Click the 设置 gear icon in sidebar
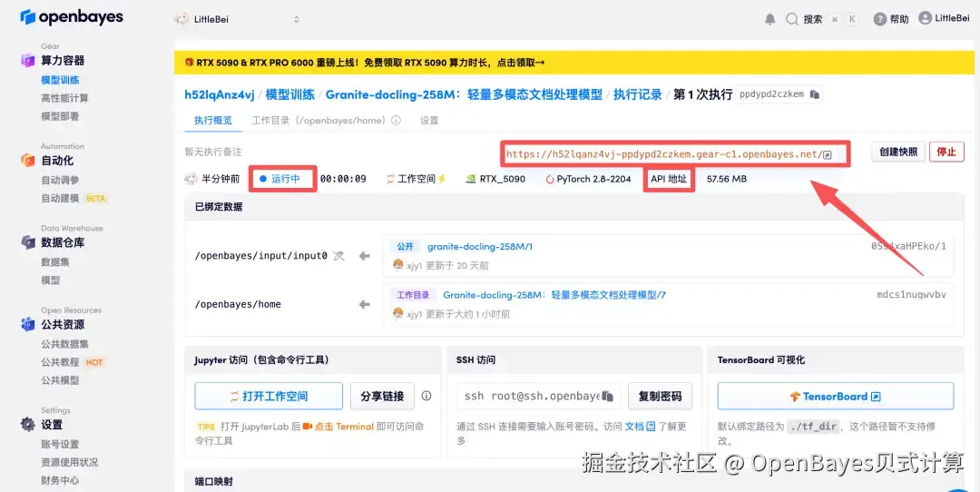The height and width of the screenshot is (492, 980). pos(27,425)
